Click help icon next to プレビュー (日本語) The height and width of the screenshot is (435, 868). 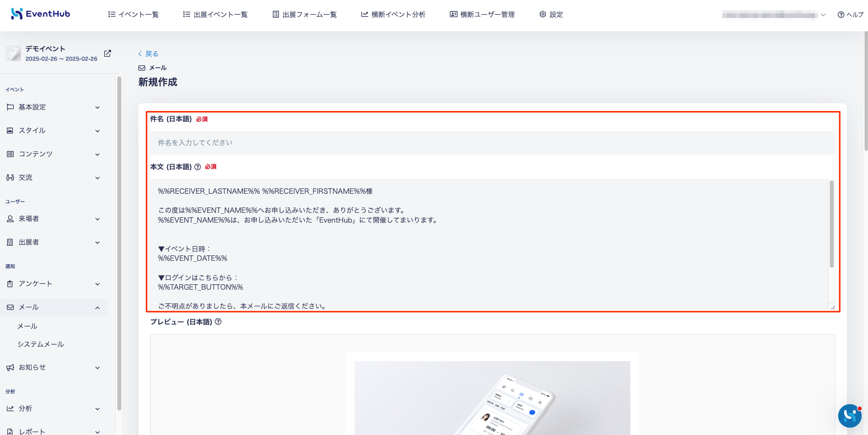coord(218,321)
